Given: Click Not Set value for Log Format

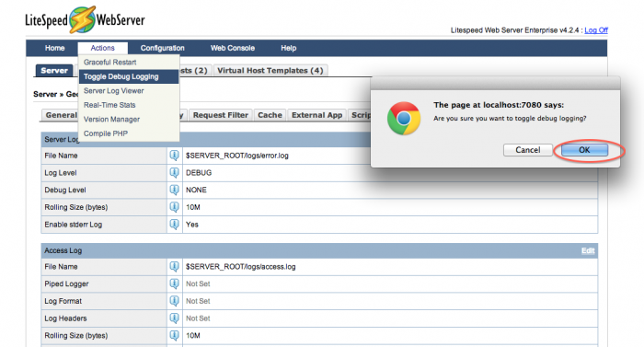Looking at the screenshot, I should click(198, 301).
